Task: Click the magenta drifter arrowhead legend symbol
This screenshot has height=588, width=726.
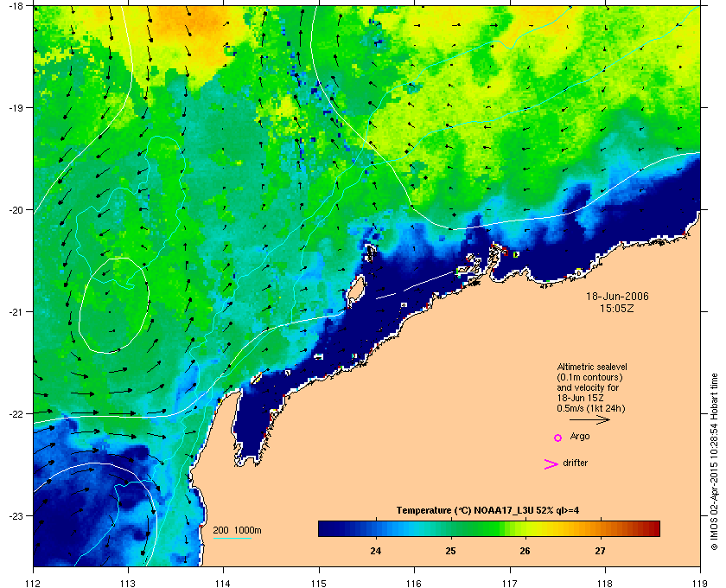Action: click(x=551, y=463)
